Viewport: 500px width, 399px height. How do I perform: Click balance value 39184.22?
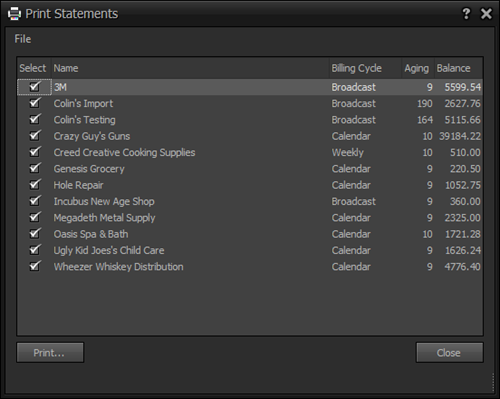460,136
